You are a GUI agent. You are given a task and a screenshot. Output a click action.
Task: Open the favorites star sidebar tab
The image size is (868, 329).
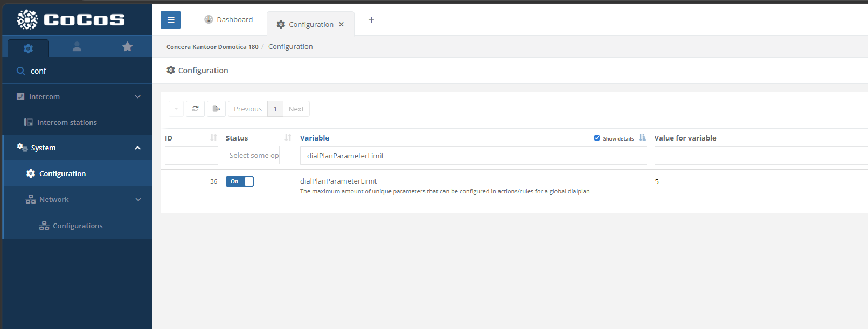pos(127,47)
